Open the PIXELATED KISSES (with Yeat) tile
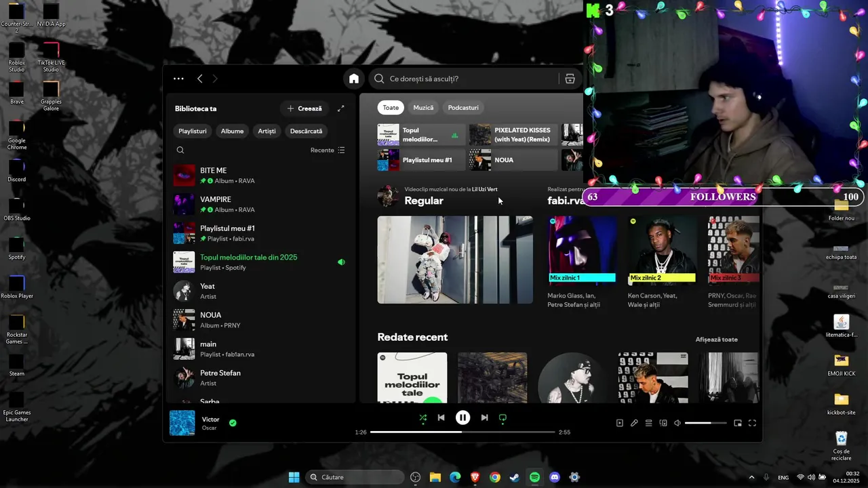Image resolution: width=868 pixels, height=488 pixels. [x=513, y=134]
